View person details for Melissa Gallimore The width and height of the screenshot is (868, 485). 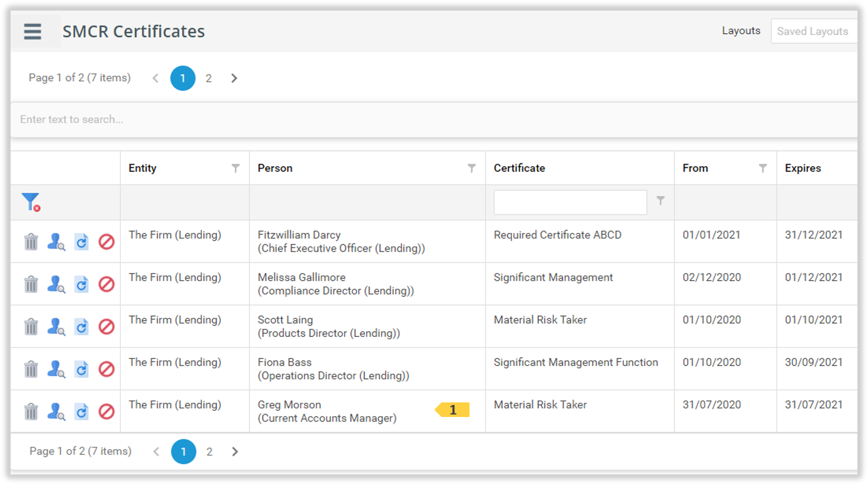(56, 284)
